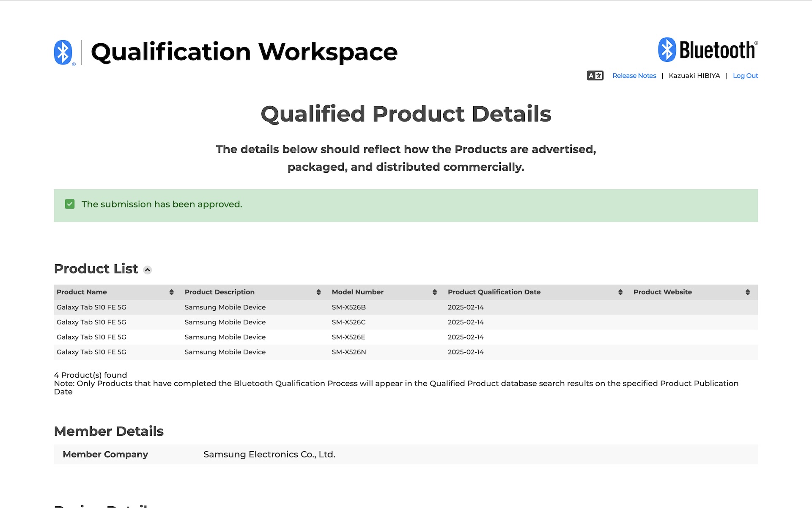Open the language translation icon

point(595,76)
